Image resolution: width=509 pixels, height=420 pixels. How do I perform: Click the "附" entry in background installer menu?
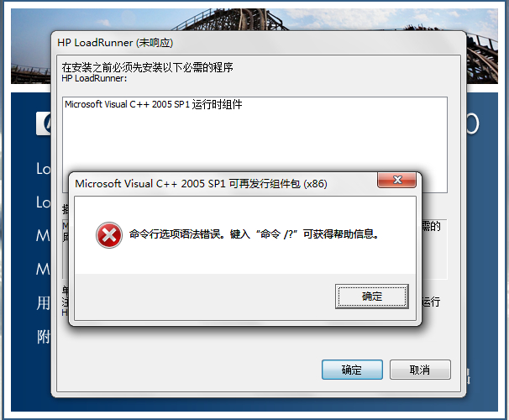[x=44, y=337]
